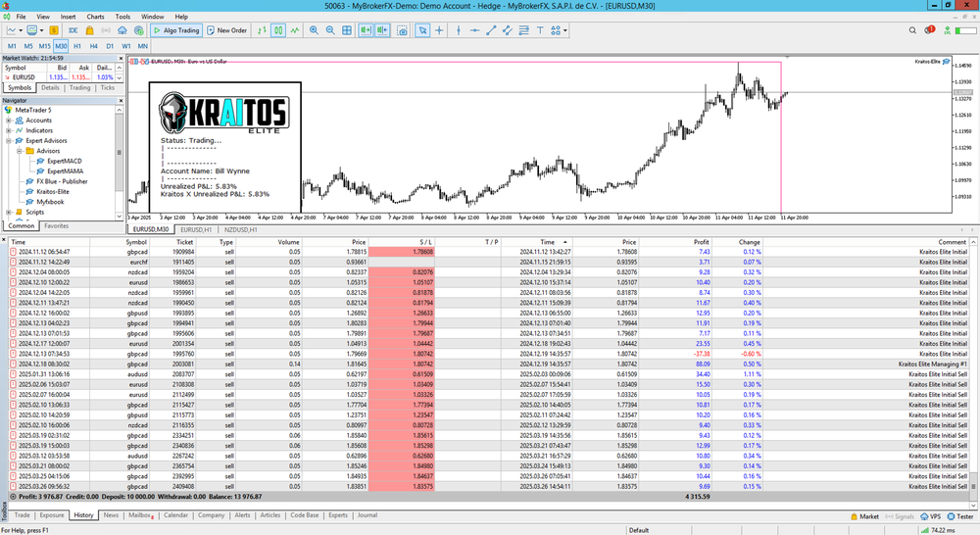Click the New Order button
This screenshot has height=535, width=980.
pos(227,30)
